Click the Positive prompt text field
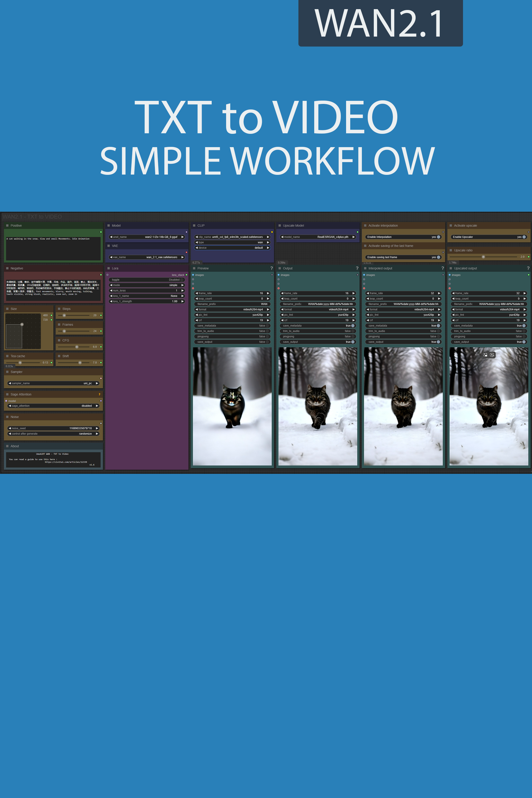Viewport: 532px width, 798px height. click(x=53, y=248)
